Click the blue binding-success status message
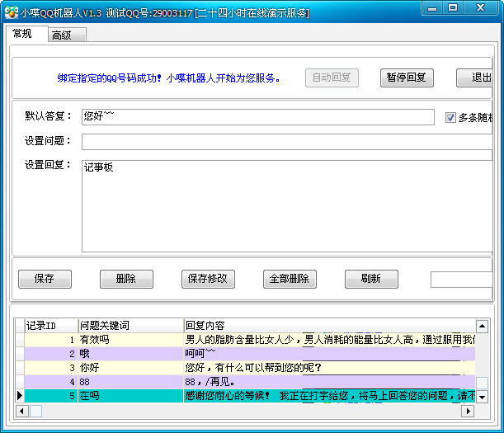Viewport: 504px width, 433px height. (x=169, y=78)
